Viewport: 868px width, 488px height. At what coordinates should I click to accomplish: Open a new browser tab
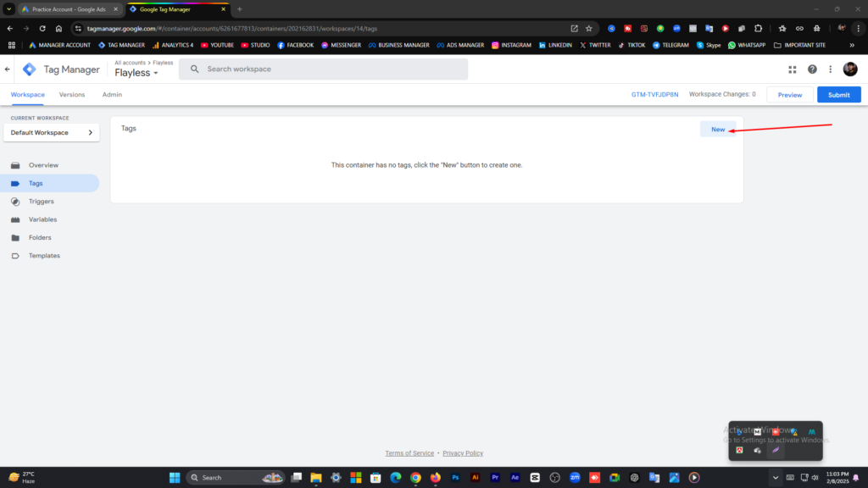240,9
